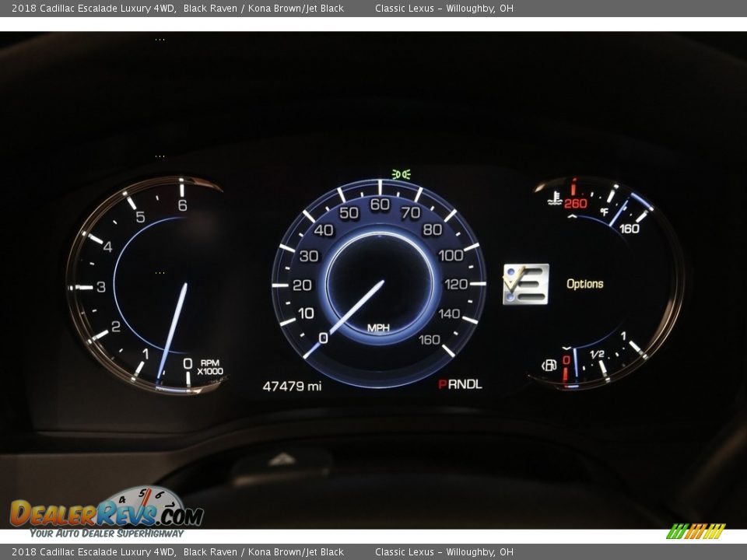Click the RPM X1000 label
Image resolution: width=747 pixels, height=560 pixels.
point(210,367)
